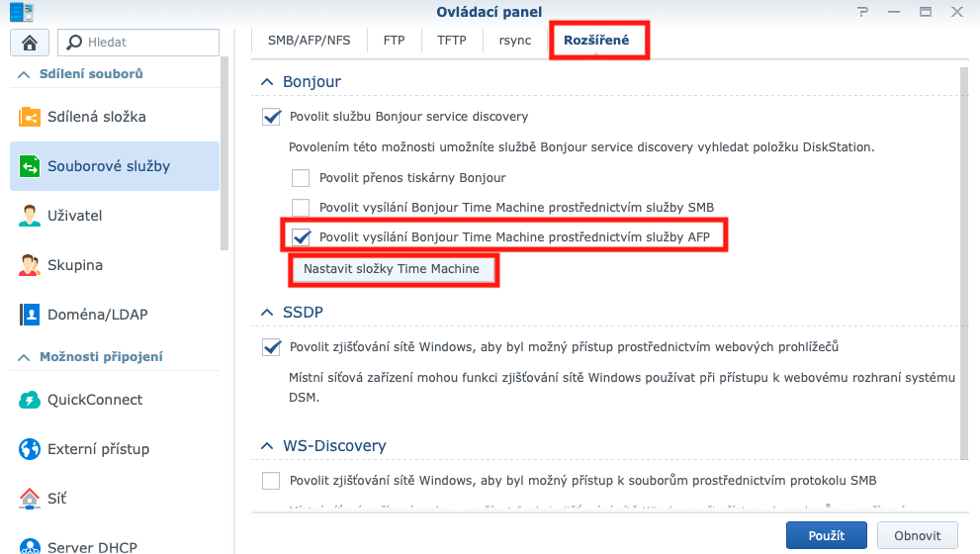Screen dimensions: 980x554
Task: Open the Síť network icon
Action: [x=30, y=499]
